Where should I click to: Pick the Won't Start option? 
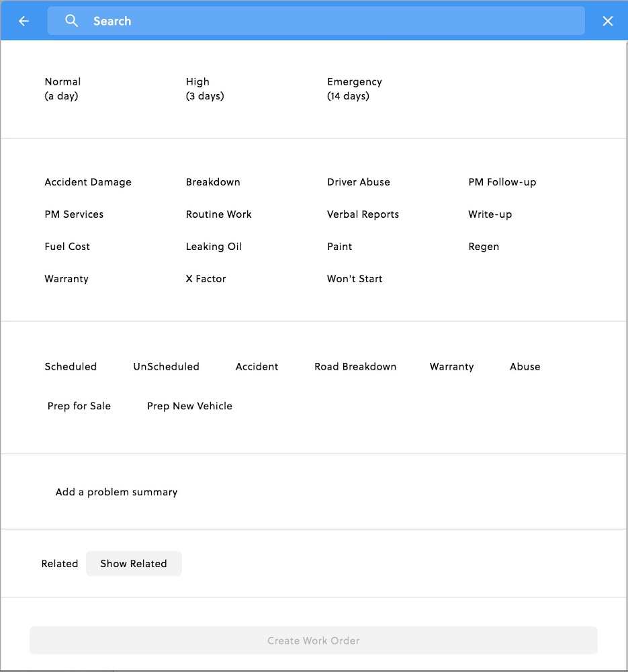(x=355, y=279)
